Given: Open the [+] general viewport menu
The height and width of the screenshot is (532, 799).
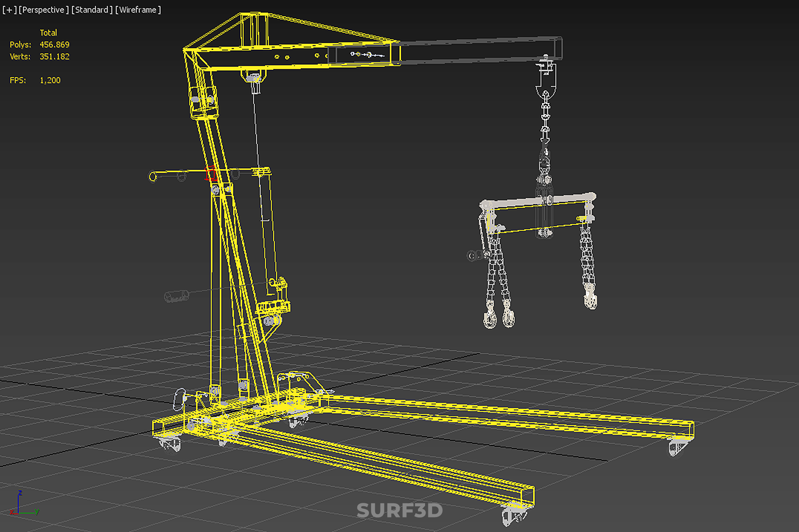Looking at the screenshot, I should click(x=9, y=10).
